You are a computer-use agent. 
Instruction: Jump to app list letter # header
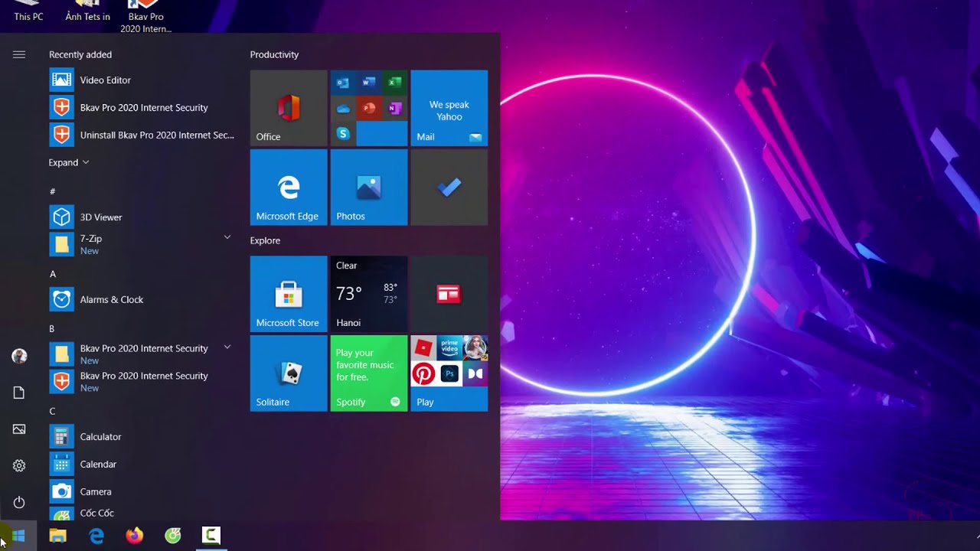coord(52,191)
